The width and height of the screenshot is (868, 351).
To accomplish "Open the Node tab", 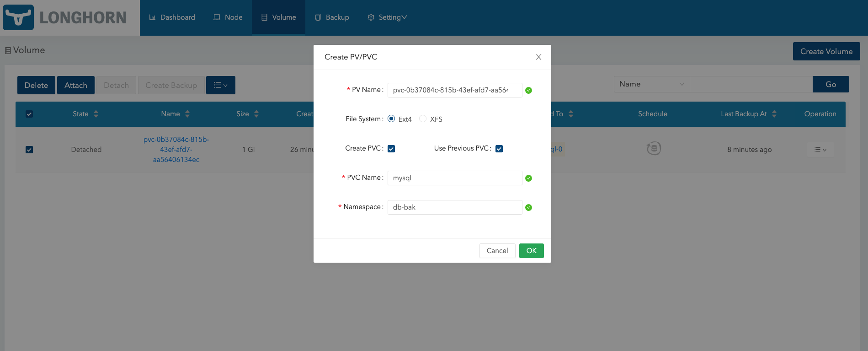I will [228, 17].
